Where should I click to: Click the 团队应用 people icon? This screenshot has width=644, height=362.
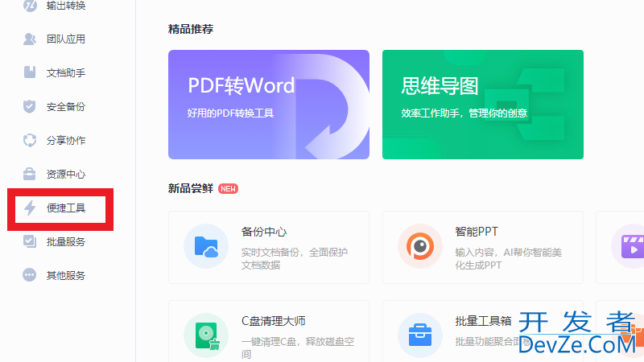(30, 39)
